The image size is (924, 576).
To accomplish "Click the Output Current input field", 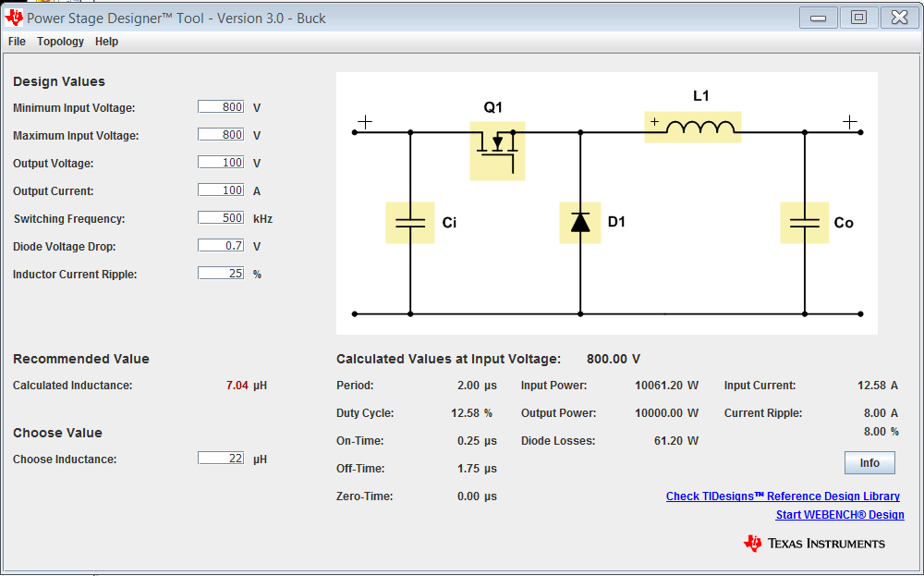I will coord(221,190).
